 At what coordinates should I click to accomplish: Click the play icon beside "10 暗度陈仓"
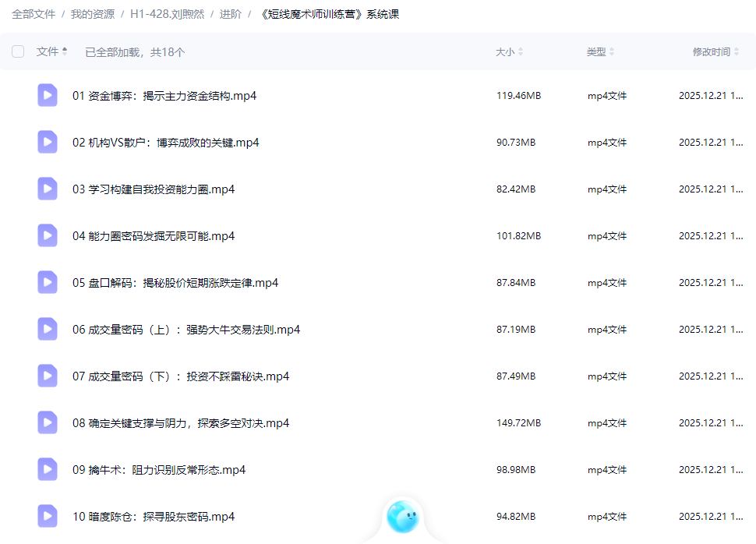(x=47, y=516)
